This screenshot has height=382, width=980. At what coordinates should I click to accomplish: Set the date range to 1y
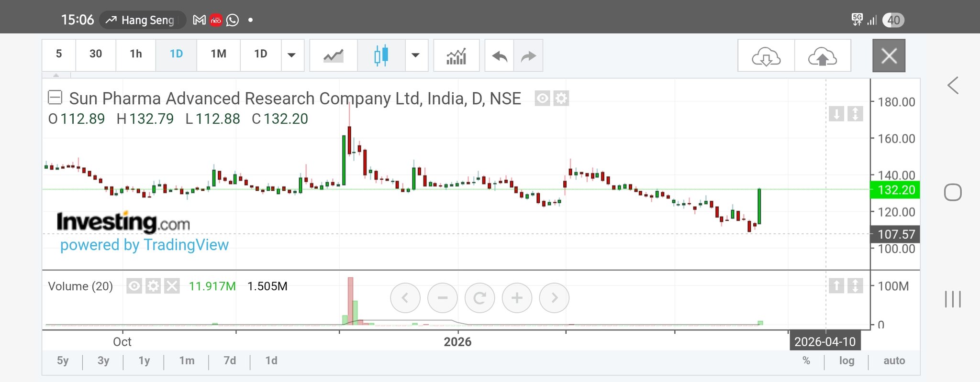tap(144, 360)
